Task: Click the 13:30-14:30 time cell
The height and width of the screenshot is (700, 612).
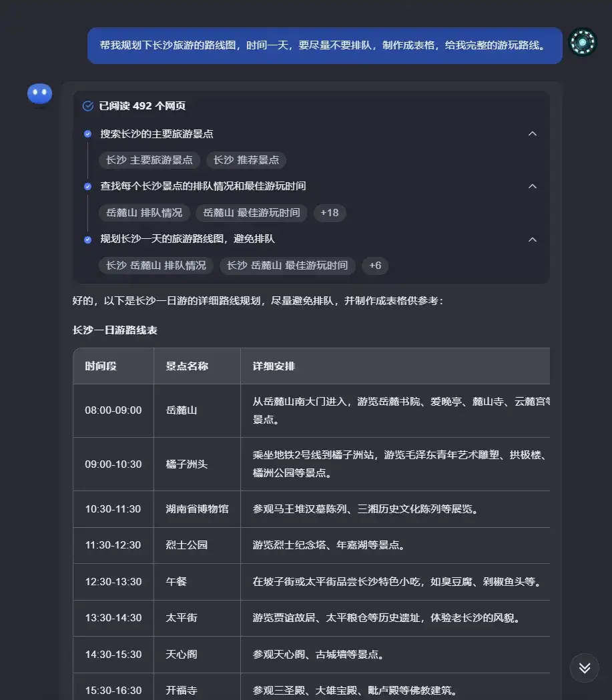Action: coord(113,618)
